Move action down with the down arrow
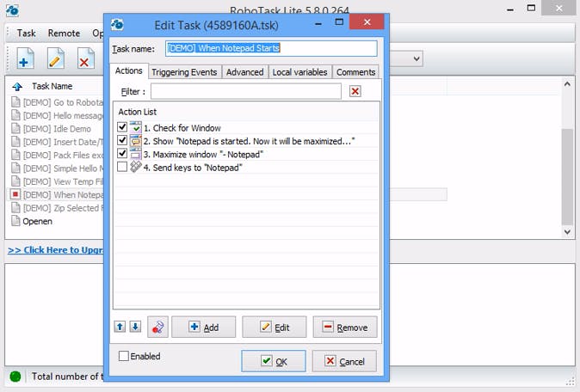The height and width of the screenshot is (392, 580). (x=135, y=327)
